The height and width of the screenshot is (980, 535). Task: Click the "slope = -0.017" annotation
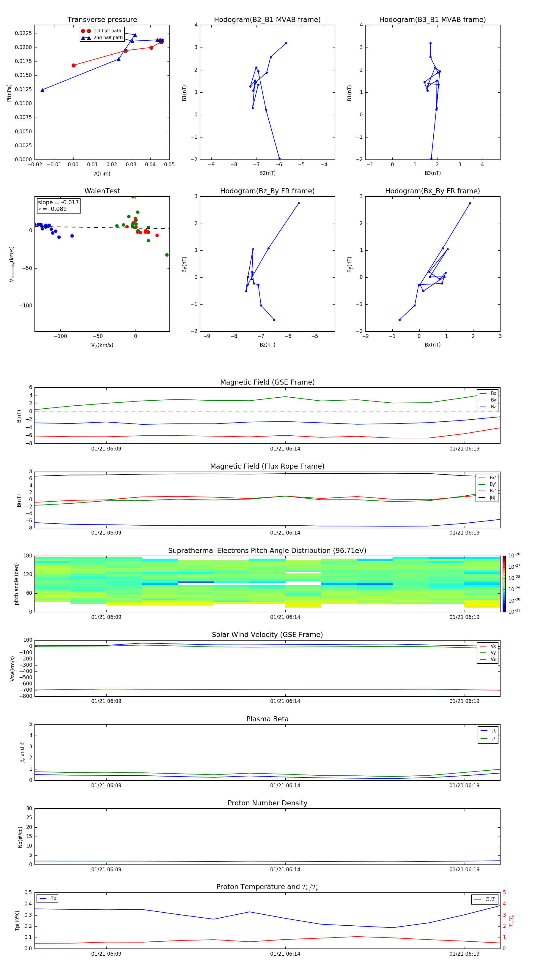coord(58,203)
